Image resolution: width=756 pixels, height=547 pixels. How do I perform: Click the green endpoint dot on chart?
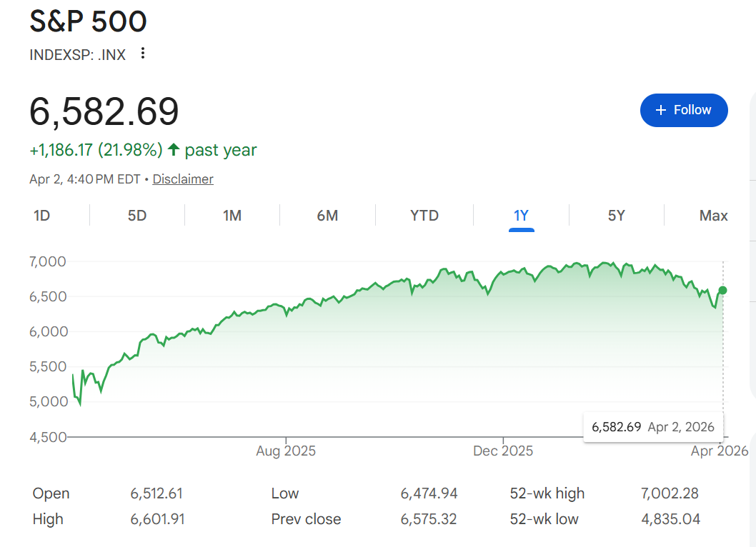pyautogui.click(x=722, y=290)
